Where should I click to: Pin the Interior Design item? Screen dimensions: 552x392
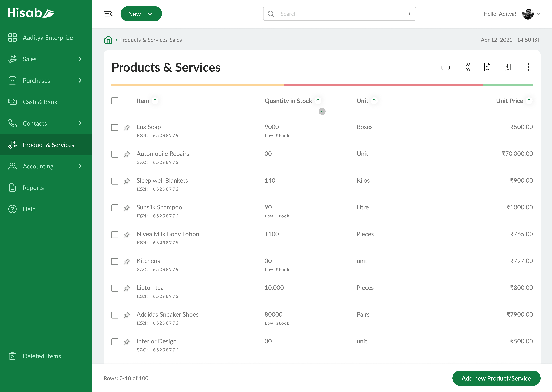pyautogui.click(x=127, y=342)
